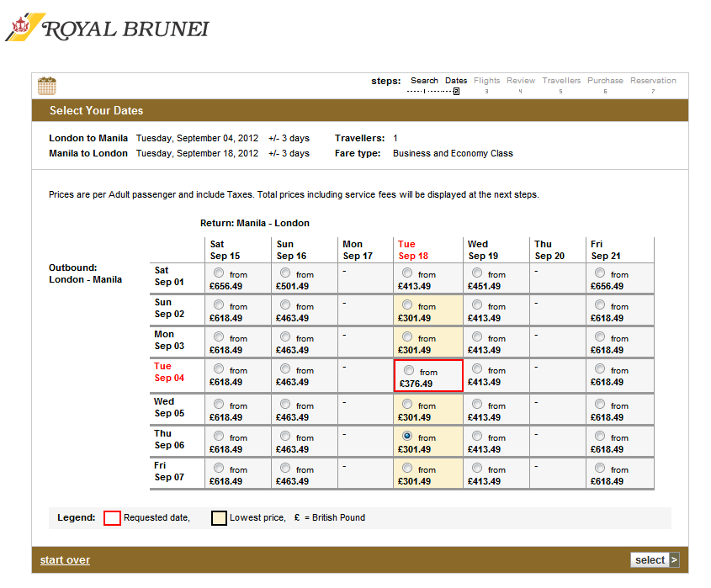Select Tue Sep 04 / Sat Sep 15 radio
Image resolution: width=711 pixels, height=588 pixels.
point(219,368)
